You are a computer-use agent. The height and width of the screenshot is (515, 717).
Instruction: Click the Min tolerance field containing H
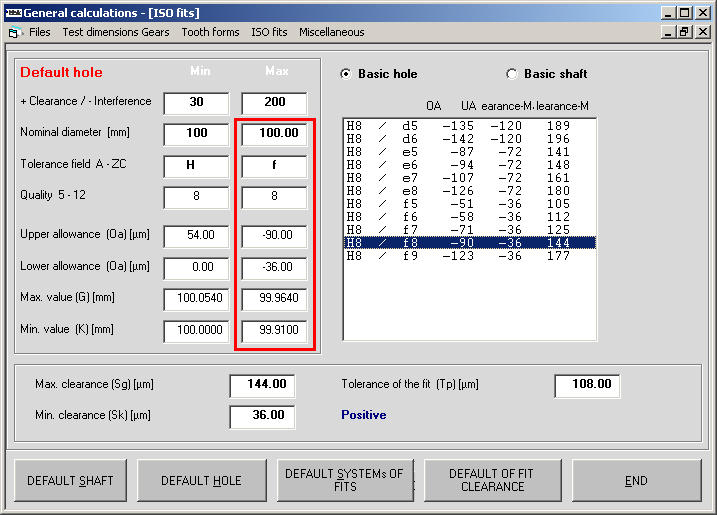(196, 165)
